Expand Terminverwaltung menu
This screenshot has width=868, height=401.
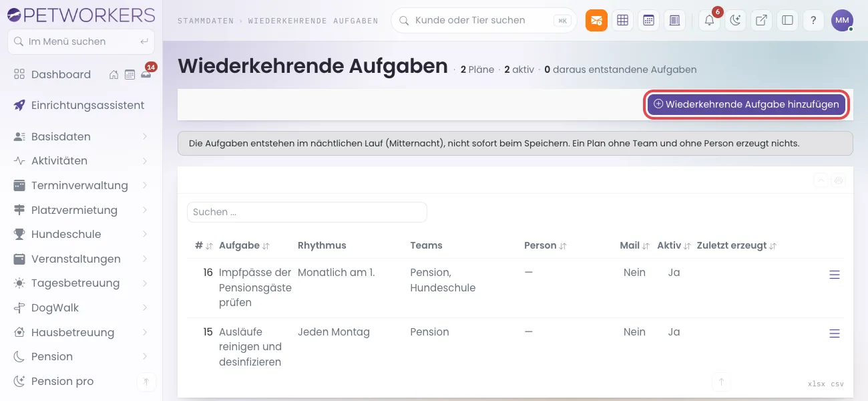pyautogui.click(x=81, y=185)
